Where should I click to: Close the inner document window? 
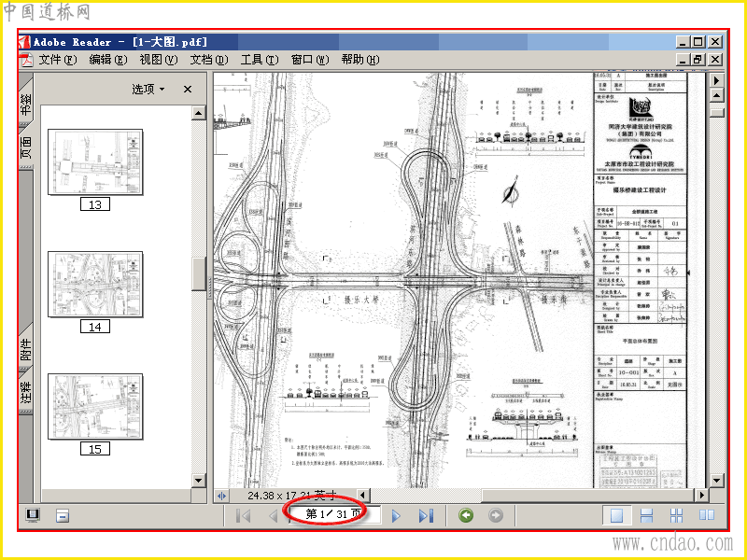pyautogui.click(x=715, y=60)
